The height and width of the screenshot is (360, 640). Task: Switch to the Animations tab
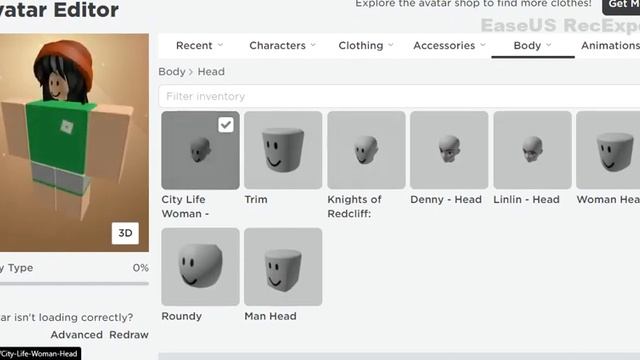tap(610, 45)
